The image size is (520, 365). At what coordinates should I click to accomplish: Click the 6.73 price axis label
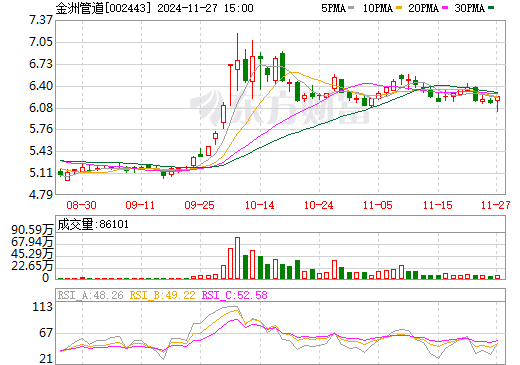coord(41,64)
